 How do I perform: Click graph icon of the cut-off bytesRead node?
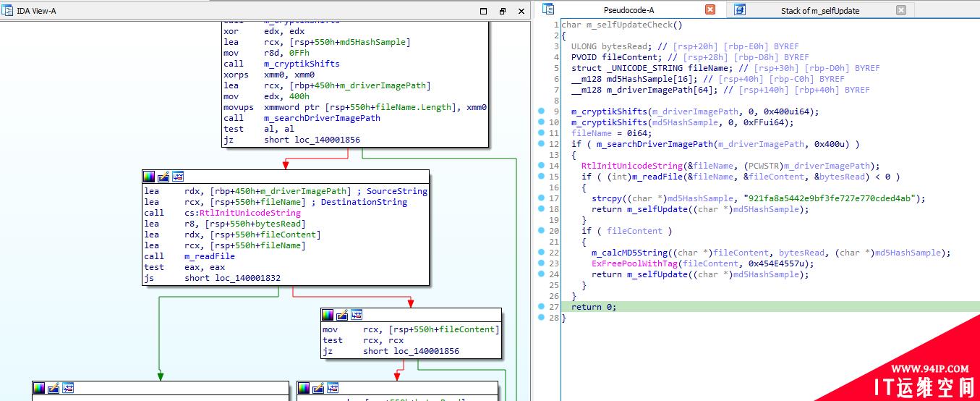coord(333,388)
